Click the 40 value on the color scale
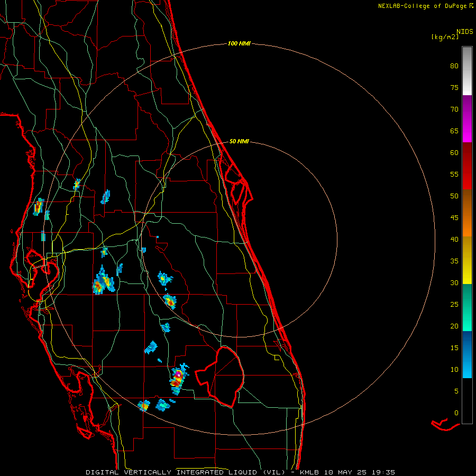 tap(454, 240)
